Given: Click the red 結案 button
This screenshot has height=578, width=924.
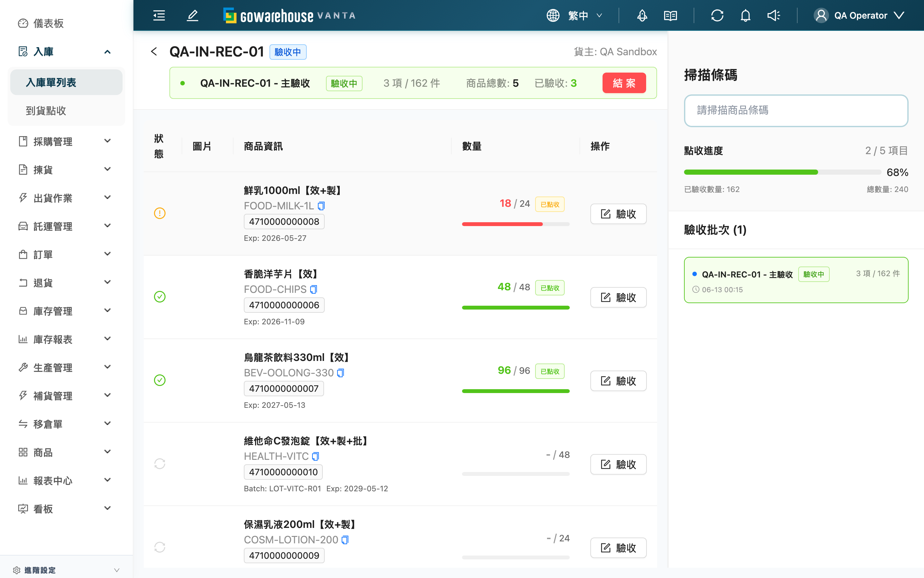Looking at the screenshot, I should pos(624,83).
